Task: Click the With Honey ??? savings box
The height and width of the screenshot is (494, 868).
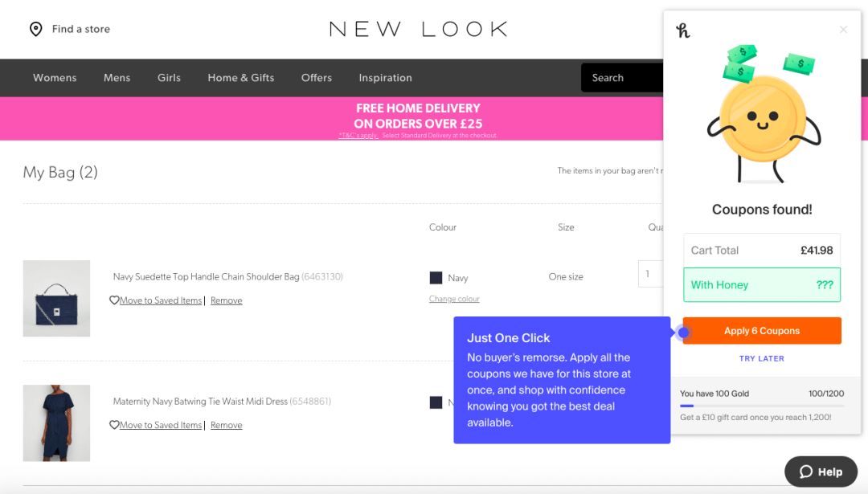Action: pos(762,285)
